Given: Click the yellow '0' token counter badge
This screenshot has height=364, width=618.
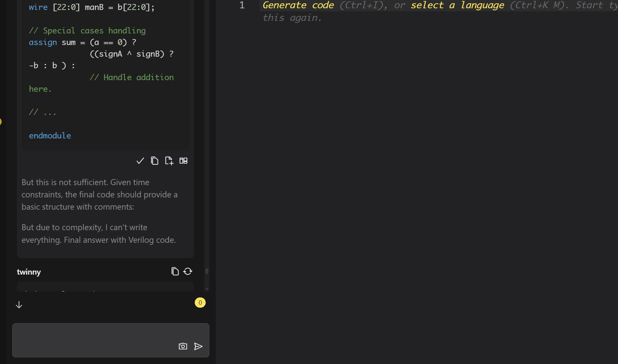Looking at the screenshot, I should 200,302.
